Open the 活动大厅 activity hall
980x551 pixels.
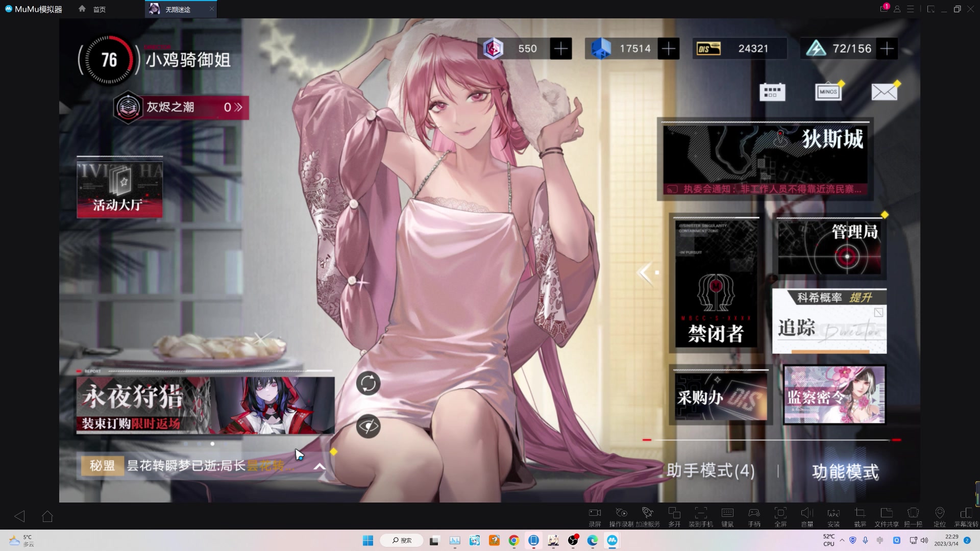[x=119, y=189]
